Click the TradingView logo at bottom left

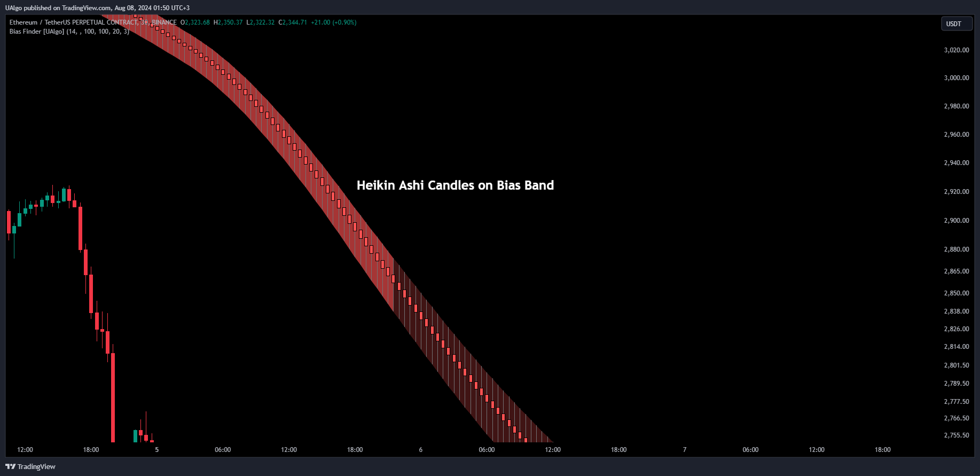click(x=30, y=466)
